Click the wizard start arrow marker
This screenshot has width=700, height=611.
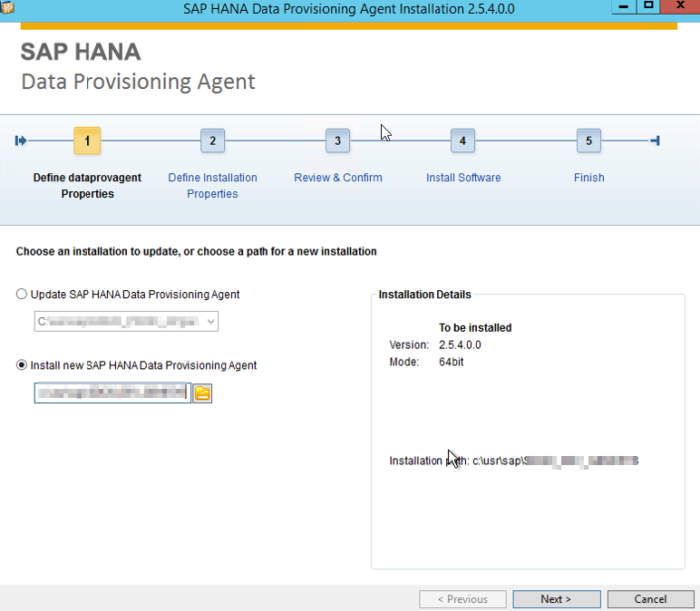click(21, 141)
